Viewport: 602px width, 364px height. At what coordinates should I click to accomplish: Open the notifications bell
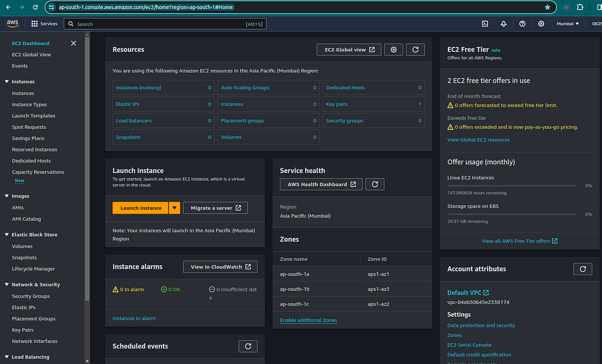coord(504,24)
